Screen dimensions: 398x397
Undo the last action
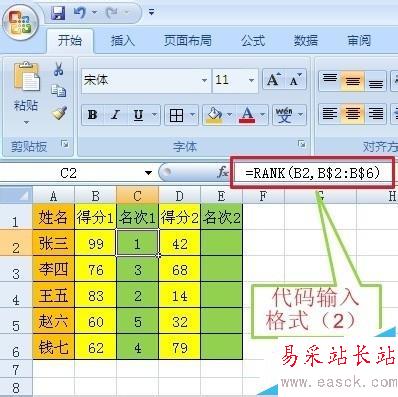[x=80, y=13]
